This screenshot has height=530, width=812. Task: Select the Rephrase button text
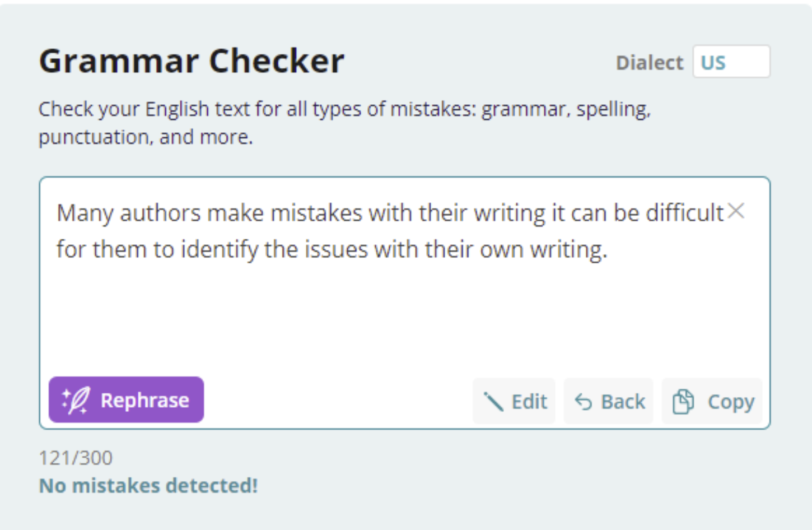[145, 401]
